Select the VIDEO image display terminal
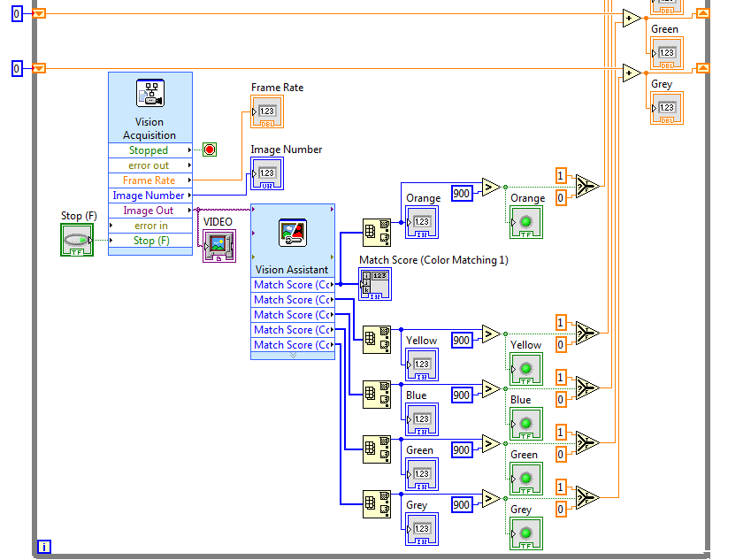Viewport: 751px width, 560px height. click(218, 246)
